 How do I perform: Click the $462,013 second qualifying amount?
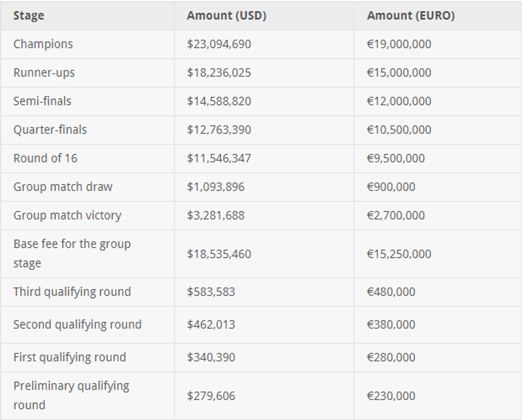pyautogui.click(x=211, y=325)
